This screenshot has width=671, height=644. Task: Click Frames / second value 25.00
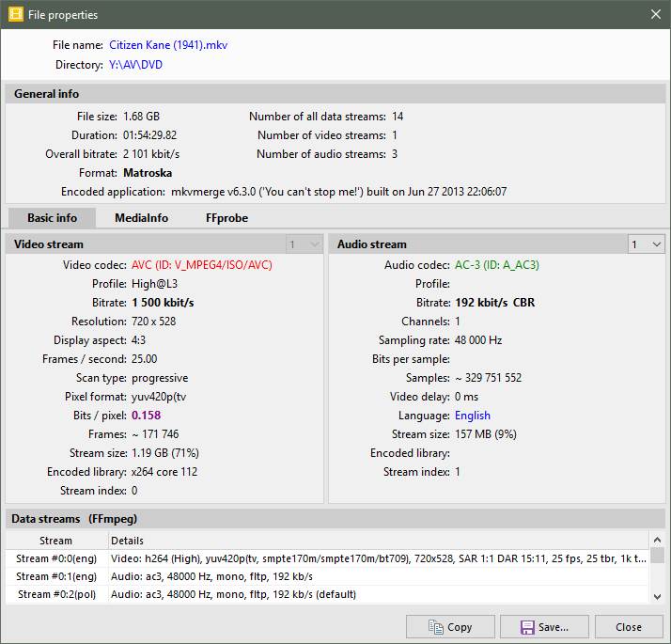[144, 359]
